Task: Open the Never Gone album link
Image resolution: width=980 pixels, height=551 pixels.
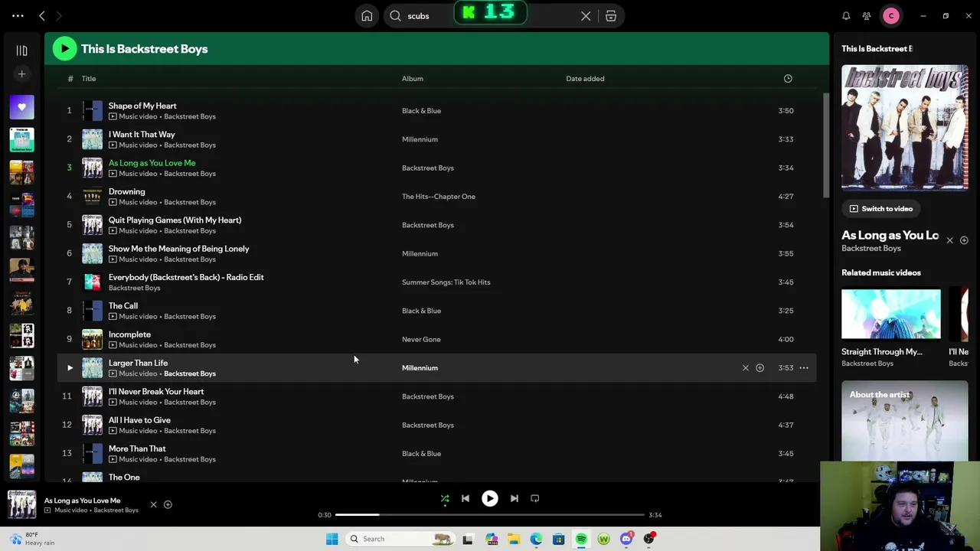Action: (421, 340)
